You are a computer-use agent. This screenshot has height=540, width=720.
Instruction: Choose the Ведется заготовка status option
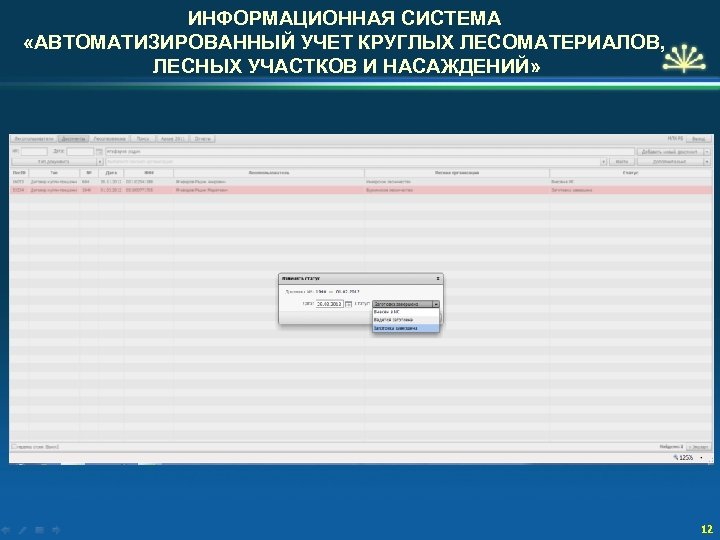click(405, 320)
